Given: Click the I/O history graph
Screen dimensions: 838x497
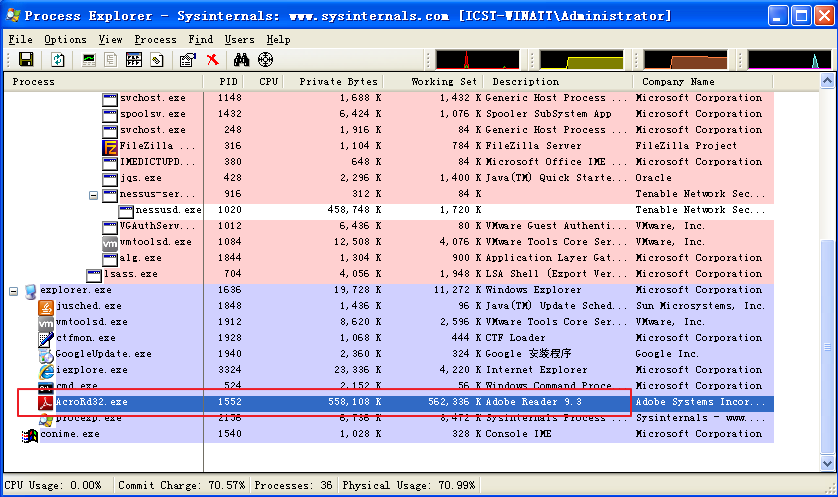Looking at the screenshot, I should [x=790, y=60].
